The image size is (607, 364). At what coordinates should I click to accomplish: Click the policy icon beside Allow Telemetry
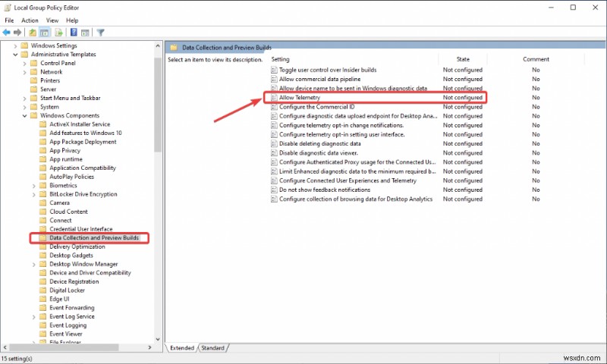click(274, 98)
